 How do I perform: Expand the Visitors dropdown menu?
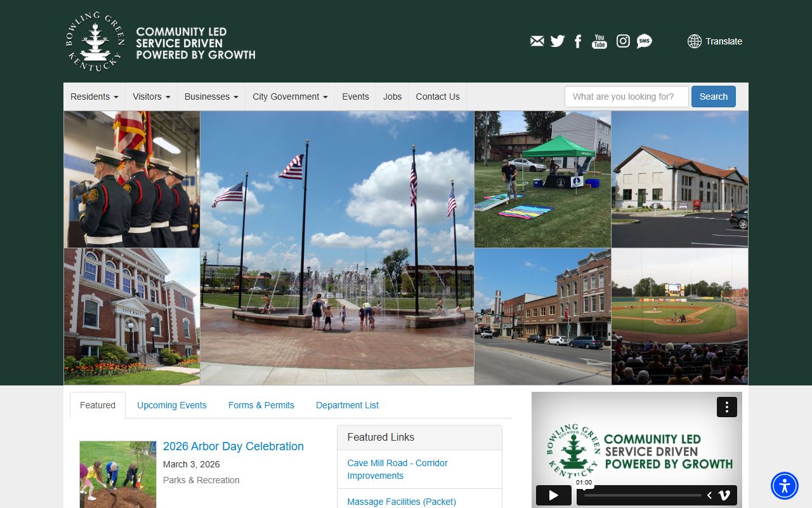[152, 97]
